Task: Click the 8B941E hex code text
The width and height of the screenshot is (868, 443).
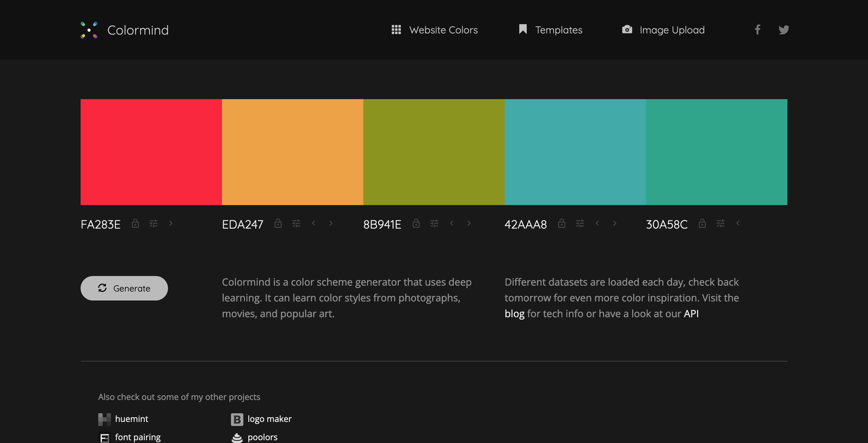Action: point(382,224)
